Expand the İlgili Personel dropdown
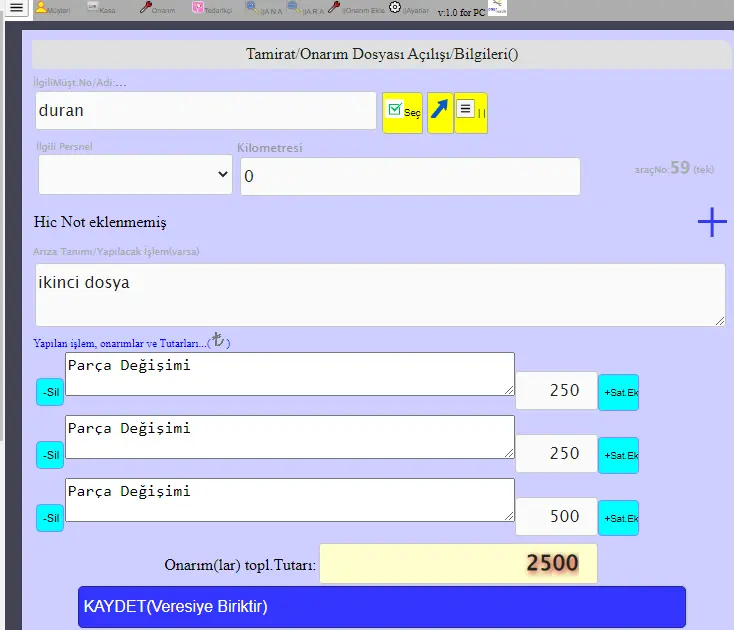Screen dimensions: 734x630 pos(135,175)
